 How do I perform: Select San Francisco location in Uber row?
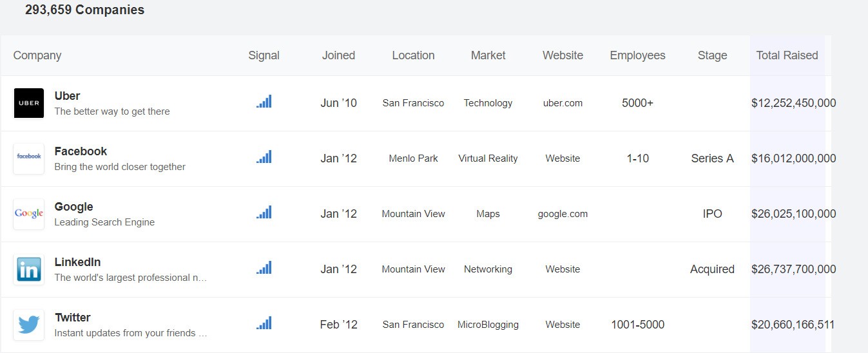(414, 103)
